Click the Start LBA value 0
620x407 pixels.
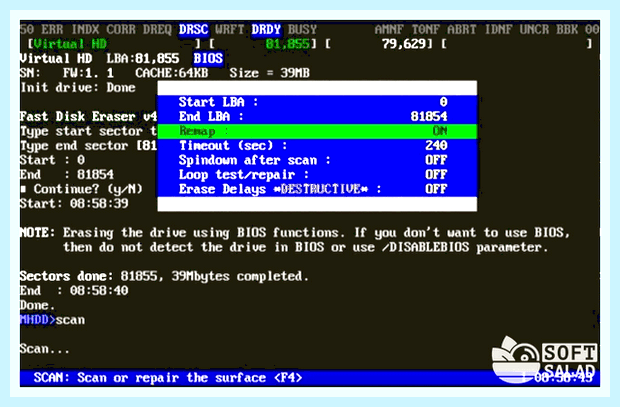tap(443, 102)
